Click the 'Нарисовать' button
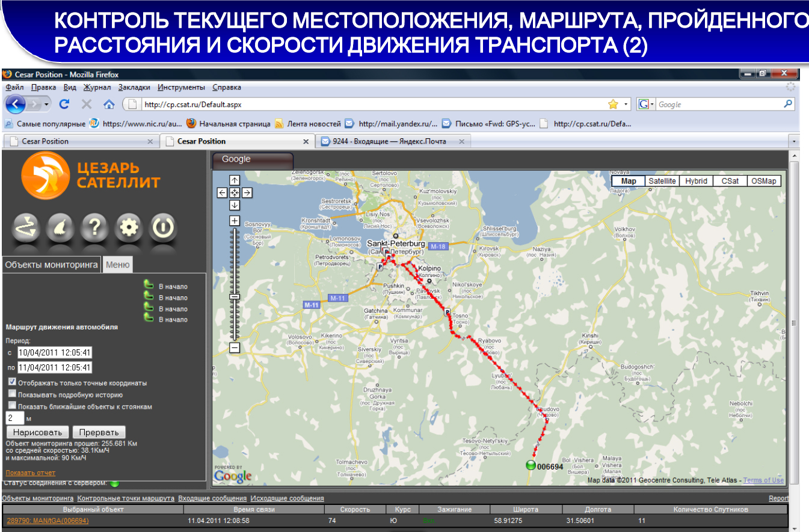 [x=37, y=432]
